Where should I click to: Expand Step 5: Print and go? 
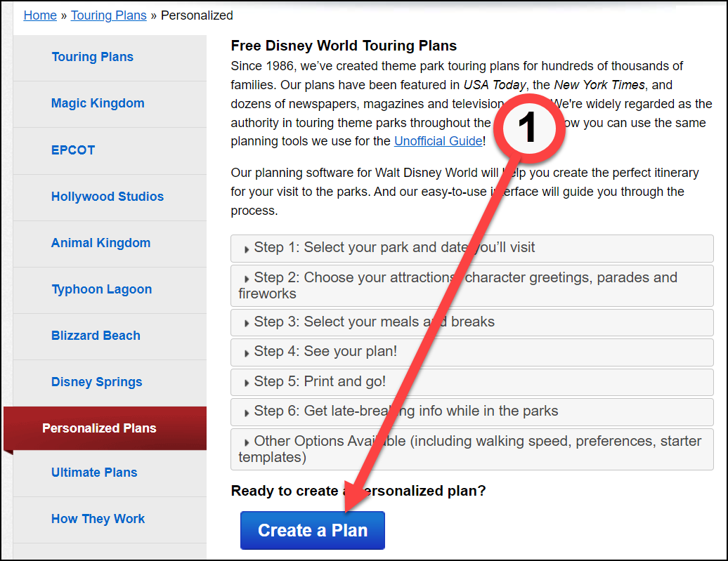(472, 382)
